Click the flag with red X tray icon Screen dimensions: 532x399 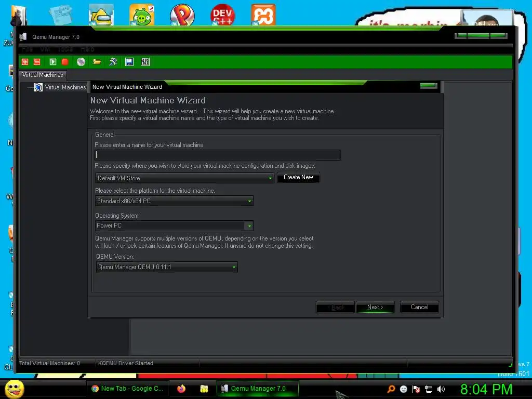[416, 389]
